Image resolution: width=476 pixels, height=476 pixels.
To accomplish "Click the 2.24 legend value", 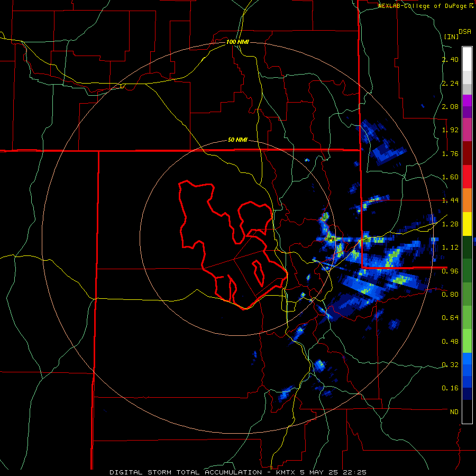I will (x=450, y=83).
